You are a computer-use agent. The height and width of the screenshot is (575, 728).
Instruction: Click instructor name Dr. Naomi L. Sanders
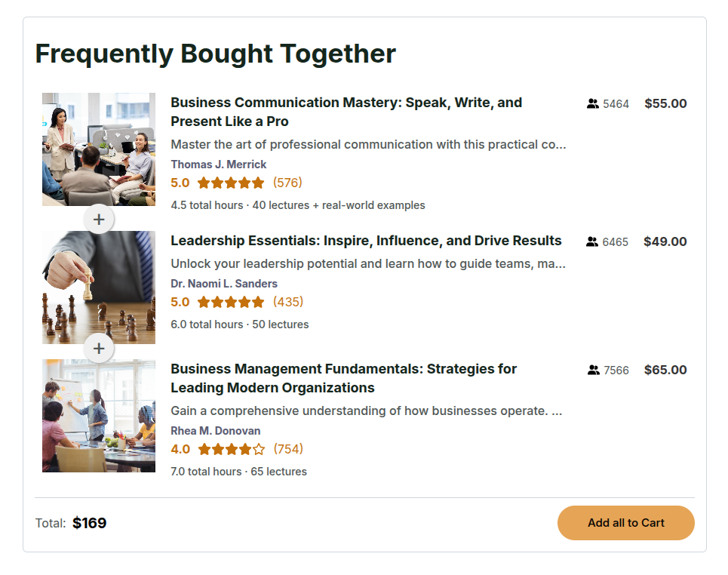[x=224, y=284]
